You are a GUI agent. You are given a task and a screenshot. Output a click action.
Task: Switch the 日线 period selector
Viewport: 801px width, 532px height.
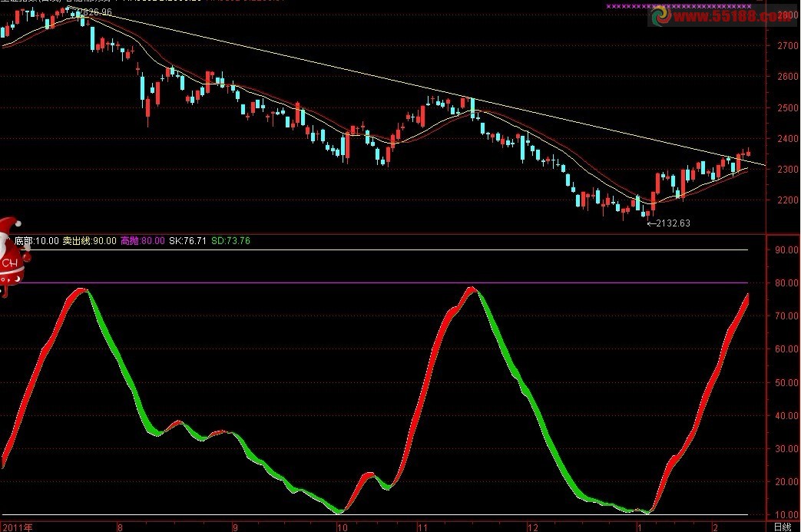[x=782, y=527]
